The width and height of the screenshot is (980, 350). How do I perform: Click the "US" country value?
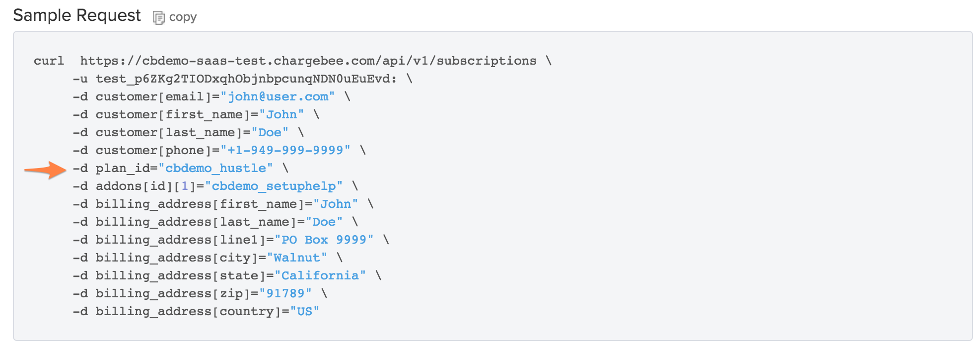(305, 311)
